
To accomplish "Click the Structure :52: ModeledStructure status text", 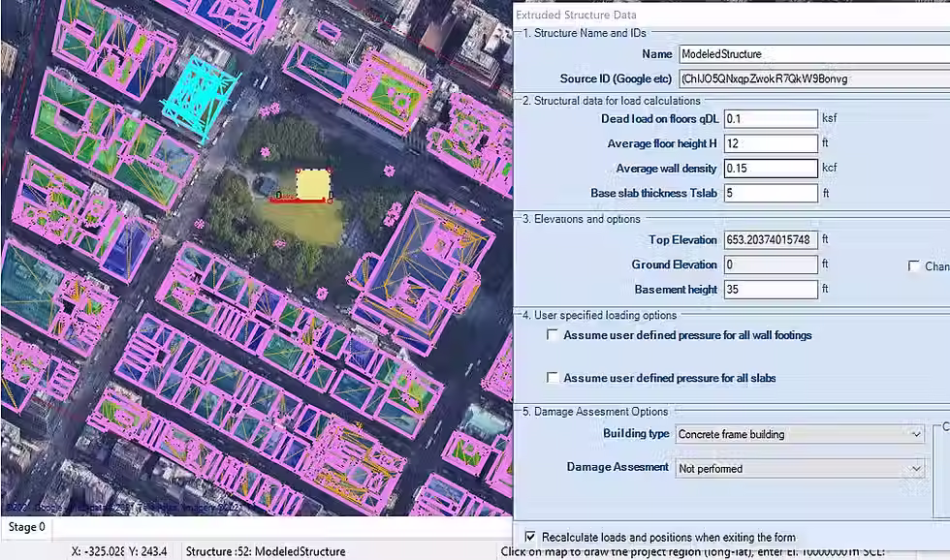I will pos(266,551).
